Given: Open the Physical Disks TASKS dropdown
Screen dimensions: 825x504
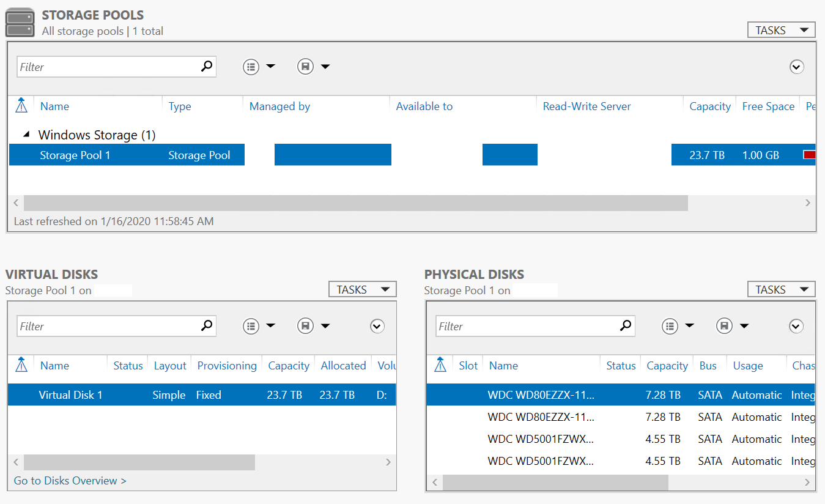Looking at the screenshot, I should [781, 289].
